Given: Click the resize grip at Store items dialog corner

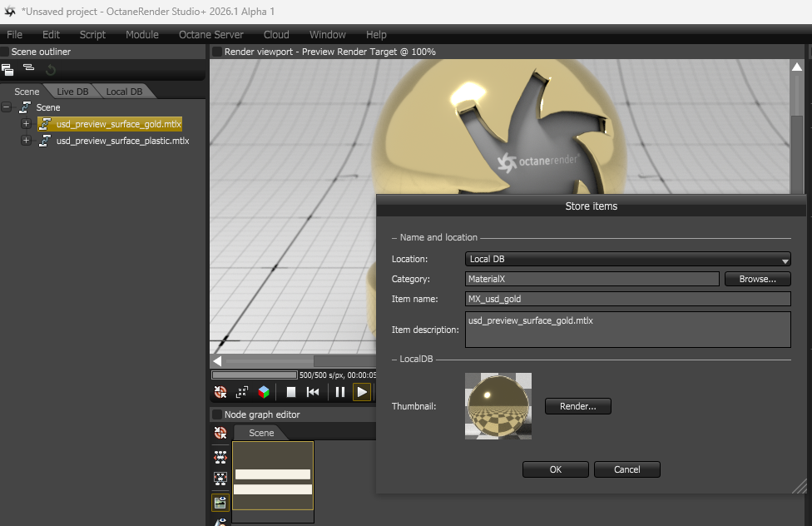Looking at the screenshot, I should 800,487.
